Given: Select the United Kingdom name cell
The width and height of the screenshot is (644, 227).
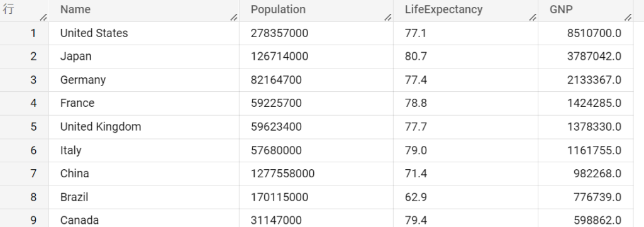Looking at the screenshot, I should coord(144,127).
